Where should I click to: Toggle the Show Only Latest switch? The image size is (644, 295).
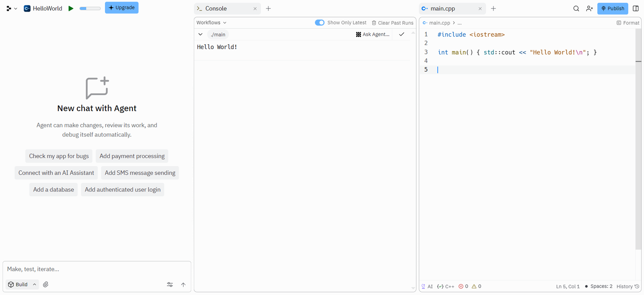coord(320,23)
